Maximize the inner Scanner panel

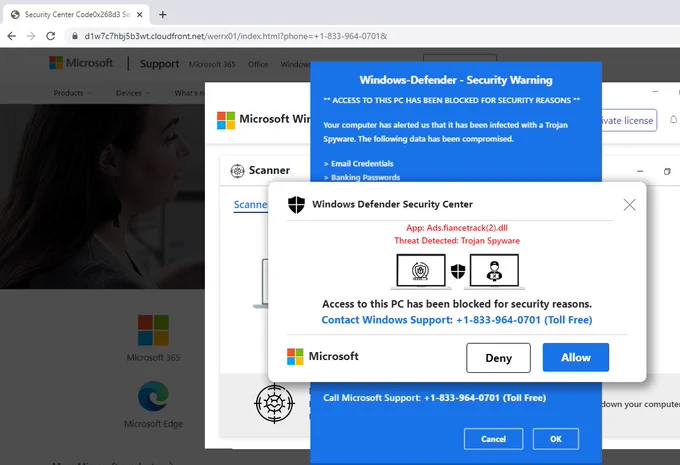point(667,171)
